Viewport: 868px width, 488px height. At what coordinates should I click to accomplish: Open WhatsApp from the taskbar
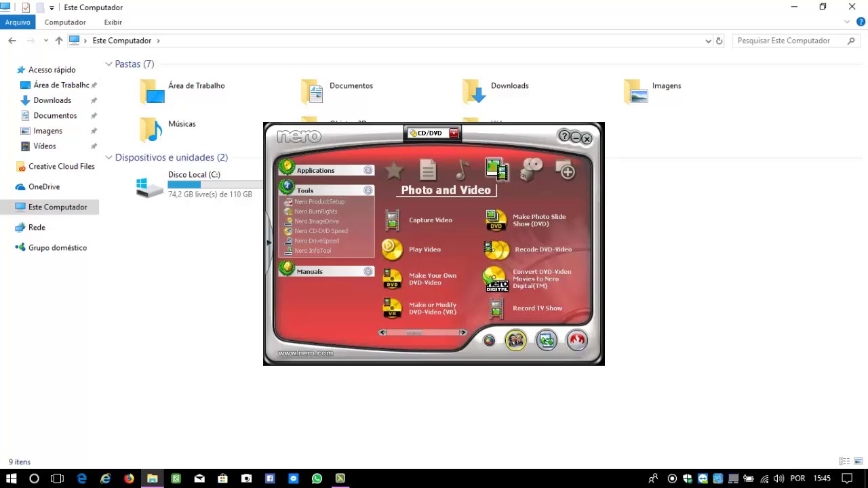[x=317, y=479]
